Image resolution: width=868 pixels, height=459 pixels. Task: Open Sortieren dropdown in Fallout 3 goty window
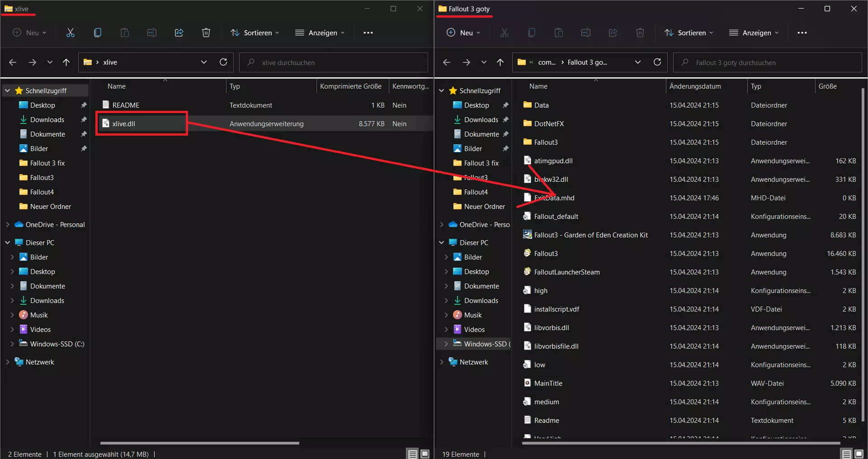coord(689,33)
